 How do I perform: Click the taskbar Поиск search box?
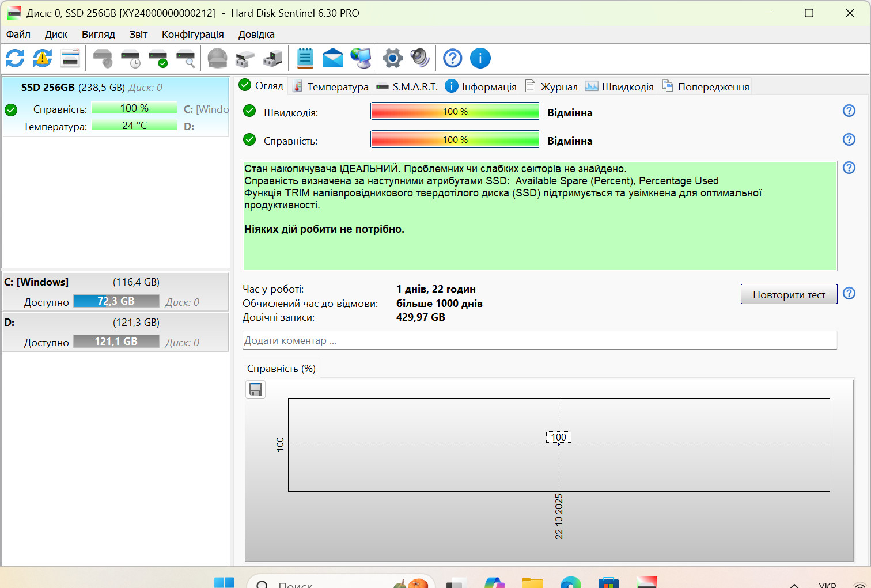(340, 582)
